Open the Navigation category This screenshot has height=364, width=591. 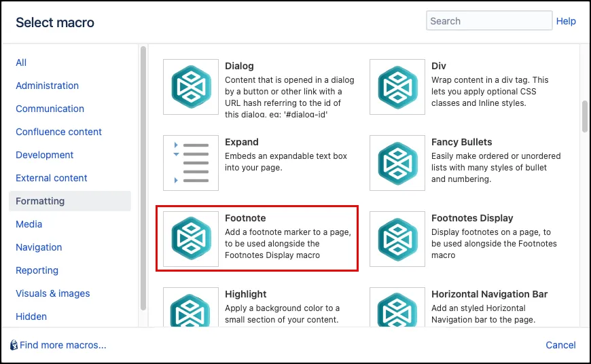[x=39, y=247]
